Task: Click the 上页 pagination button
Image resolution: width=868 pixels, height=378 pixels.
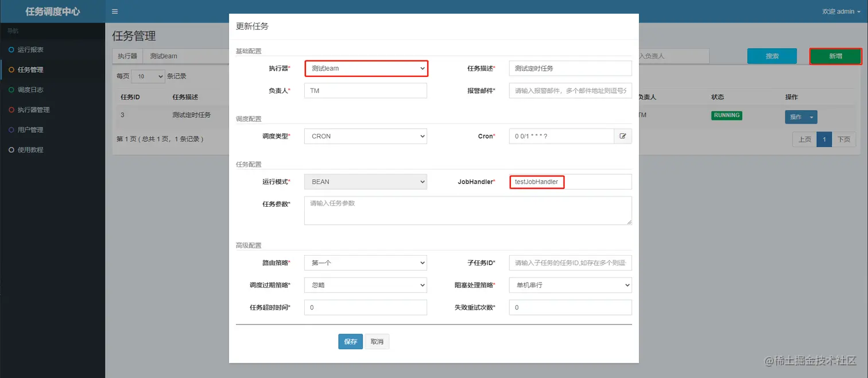Action: [x=805, y=139]
